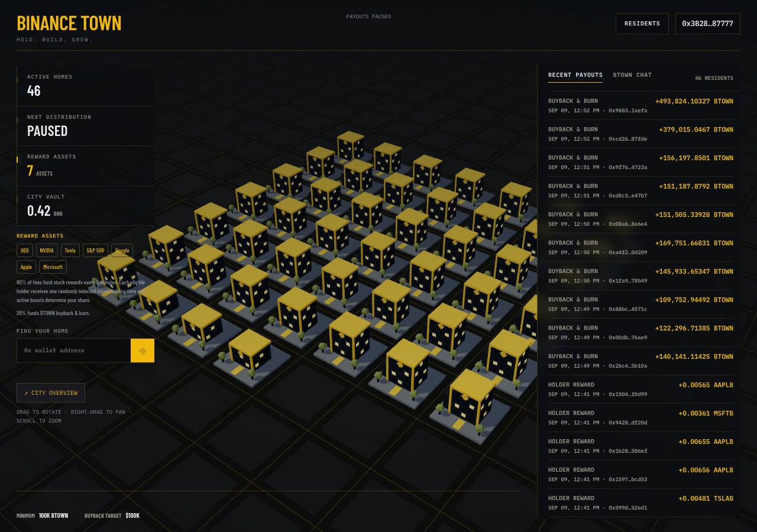The image size is (757, 532).
Task: Click the yellow crosshair locate-home button
Action: click(x=143, y=351)
